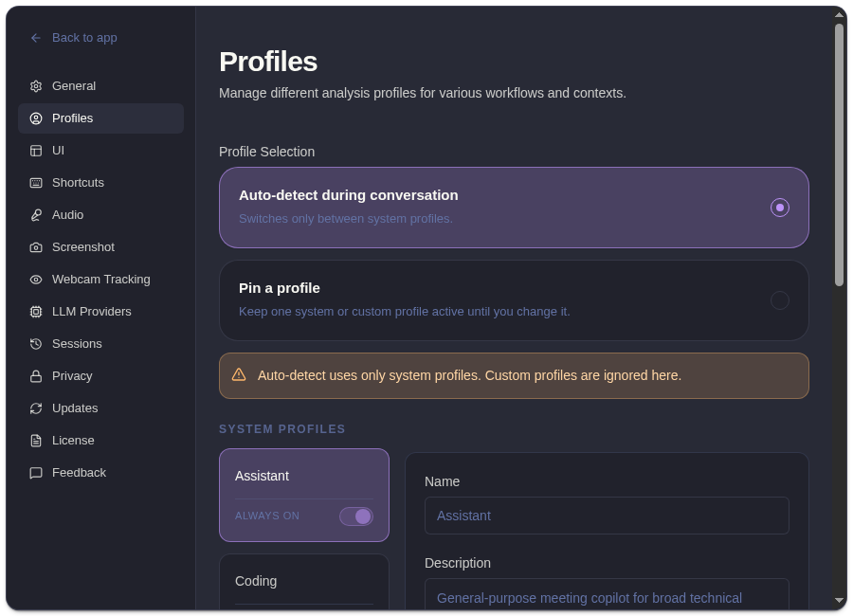Click the scrollbar down arrow
853x616 pixels.
840,600
